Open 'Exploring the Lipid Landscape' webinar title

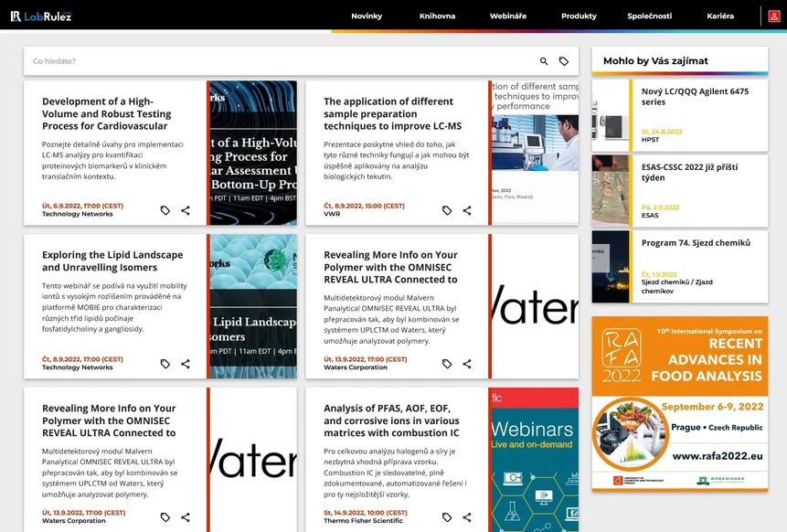click(112, 261)
